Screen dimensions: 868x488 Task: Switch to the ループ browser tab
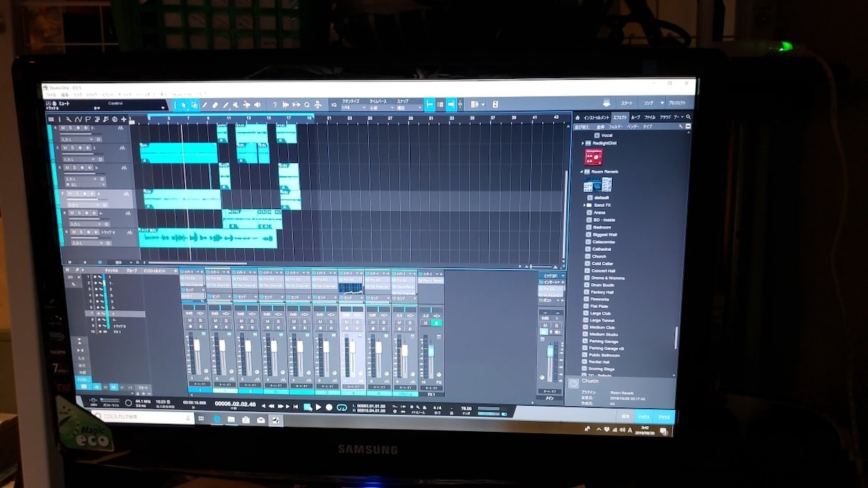pyautogui.click(x=635, y=117)
